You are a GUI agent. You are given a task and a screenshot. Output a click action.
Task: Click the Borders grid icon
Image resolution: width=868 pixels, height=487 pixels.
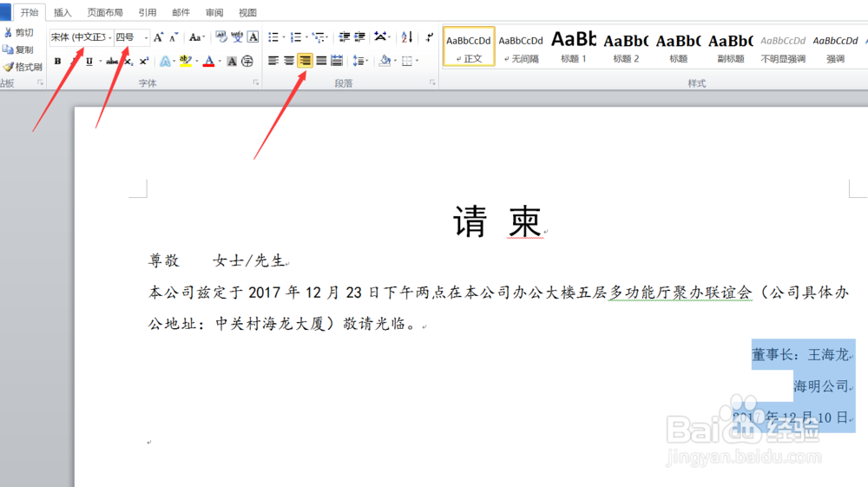[x=407, y=61]
